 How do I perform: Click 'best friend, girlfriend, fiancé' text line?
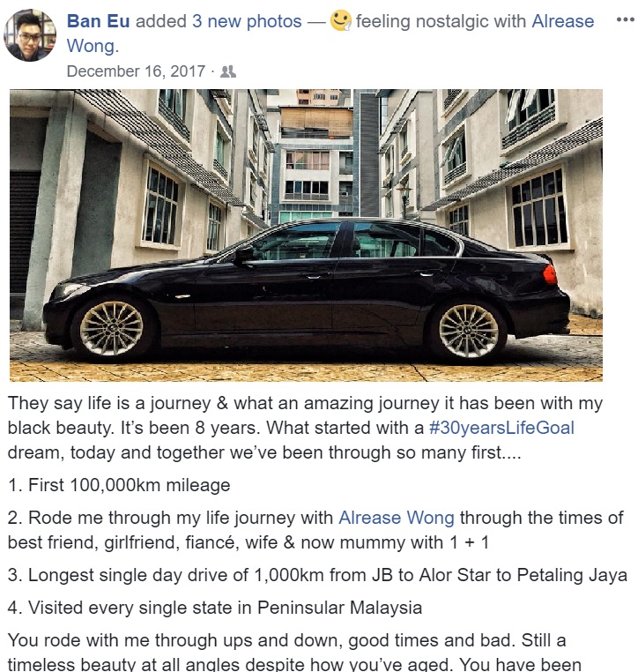(x=249, y=543)
